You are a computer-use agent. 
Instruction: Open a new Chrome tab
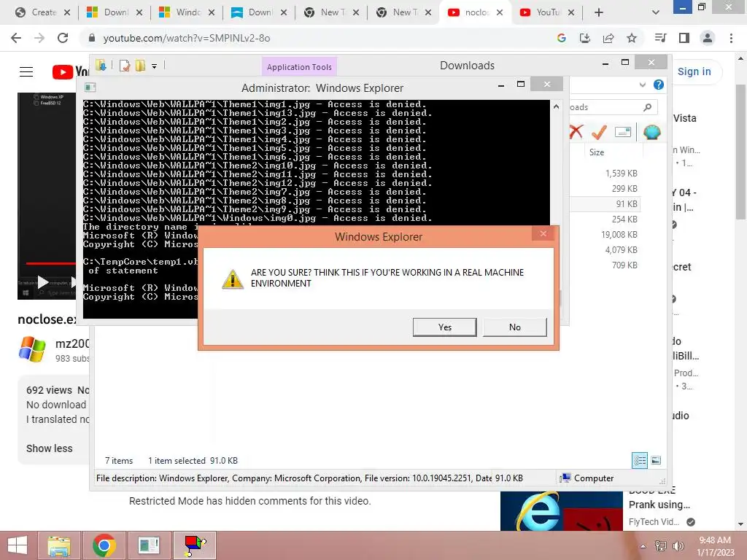(x=599, y=12)
